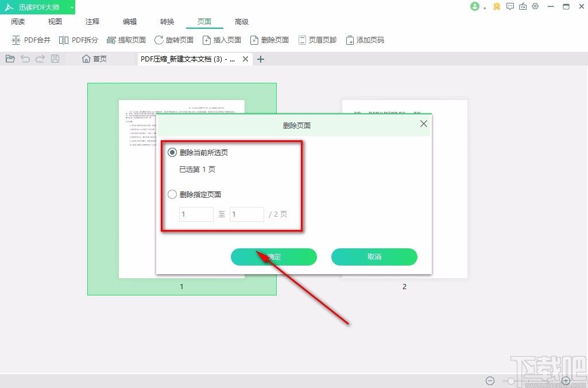This screenshot has width=588, height=388.
Task: Select the PDF拆分 (PDF split) tool
Action: click(80, 40)
